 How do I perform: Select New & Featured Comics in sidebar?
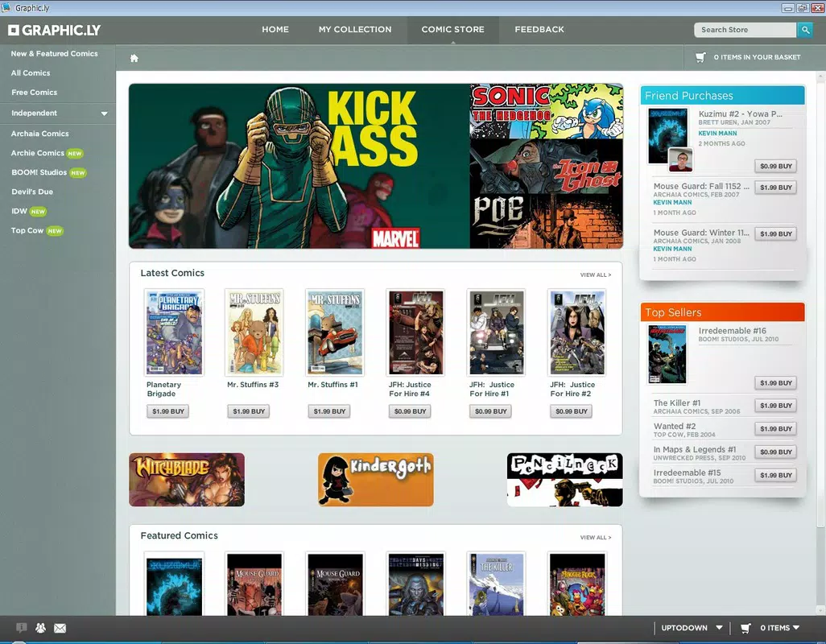pos(54,54)
